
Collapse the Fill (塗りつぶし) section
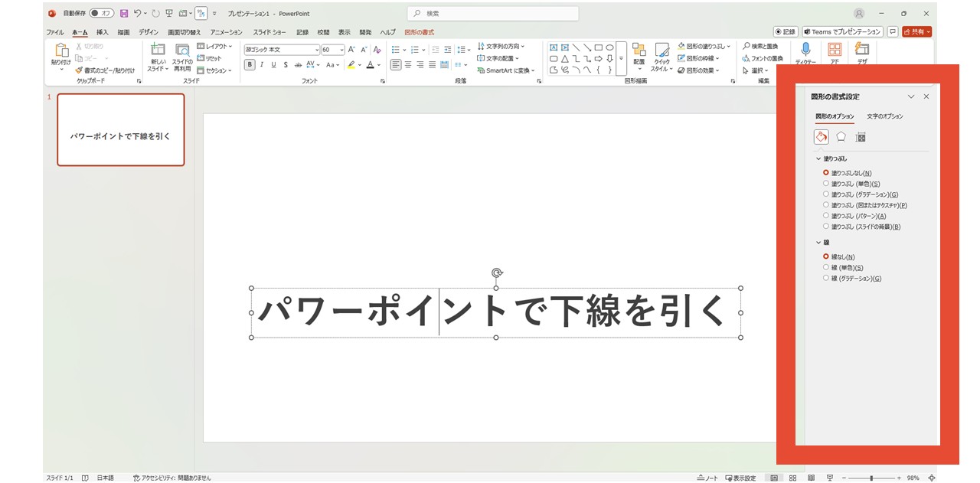click(818, 158)
